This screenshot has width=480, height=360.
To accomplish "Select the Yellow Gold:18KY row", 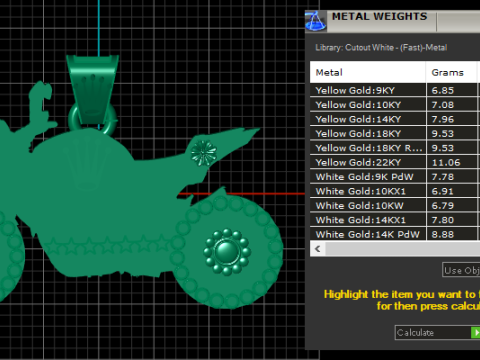I will (x=395, y=133).
